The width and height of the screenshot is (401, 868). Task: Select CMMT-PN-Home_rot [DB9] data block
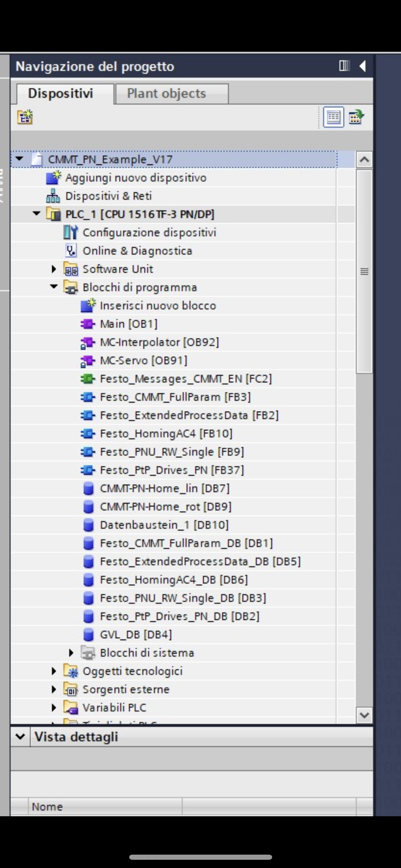(x=166, y=506)
